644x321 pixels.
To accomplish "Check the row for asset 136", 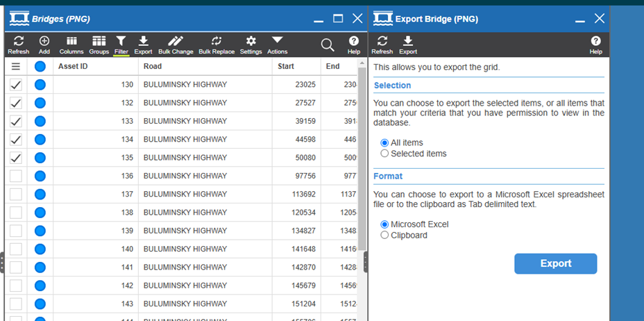I will coord(15,176).
